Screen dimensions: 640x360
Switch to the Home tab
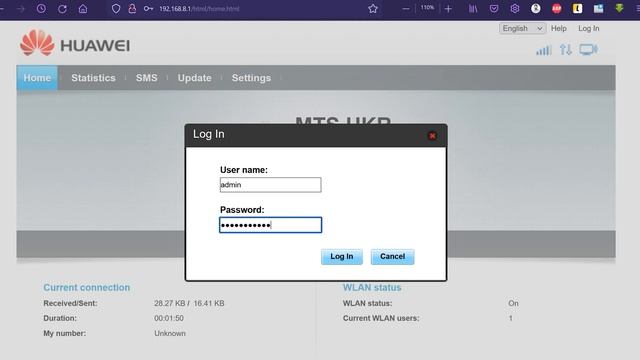click(x=37, y=78)
